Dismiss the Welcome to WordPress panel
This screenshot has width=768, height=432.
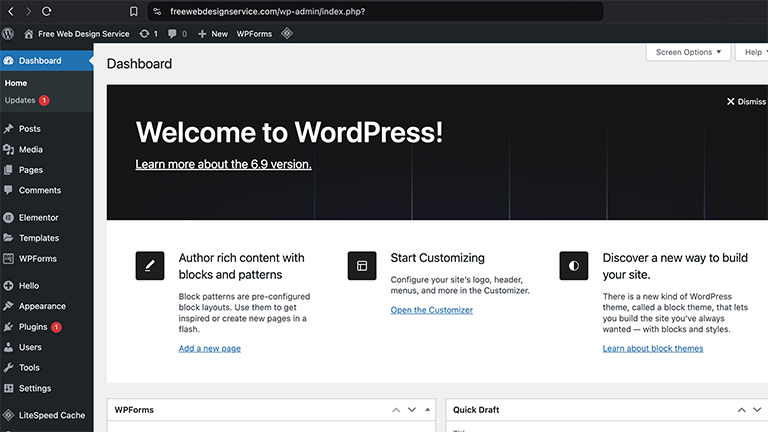click(x=746, y=101)
